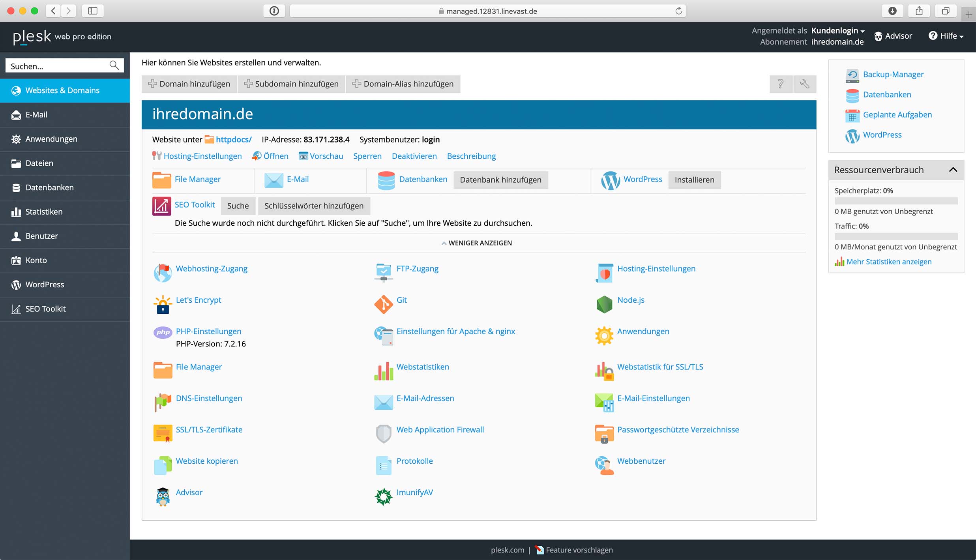Click the Protokolle document icon
Viewport: 976px width, 560px height.
pyautogui.click(x=384, y=466)
